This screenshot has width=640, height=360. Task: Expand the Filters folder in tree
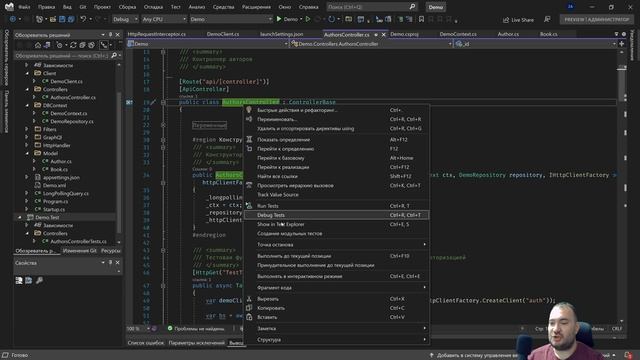coord(27,129)
